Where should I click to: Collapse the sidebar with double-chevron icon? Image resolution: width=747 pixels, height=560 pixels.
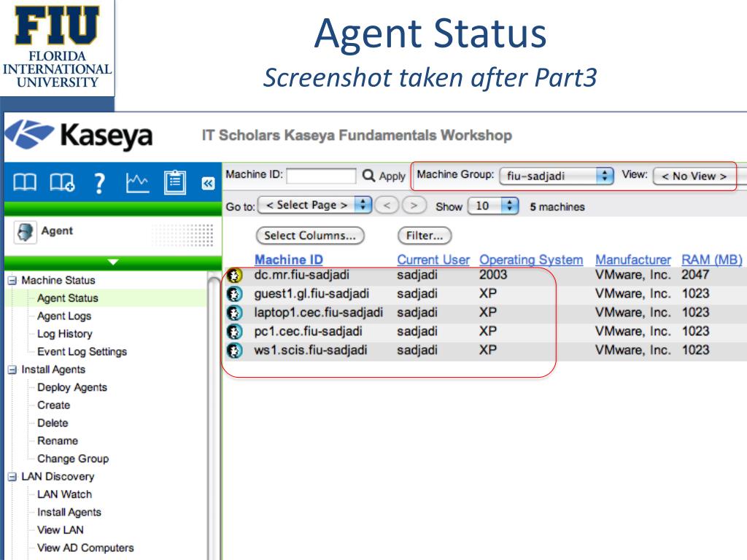pyautogui.click(x=208, y=183)
